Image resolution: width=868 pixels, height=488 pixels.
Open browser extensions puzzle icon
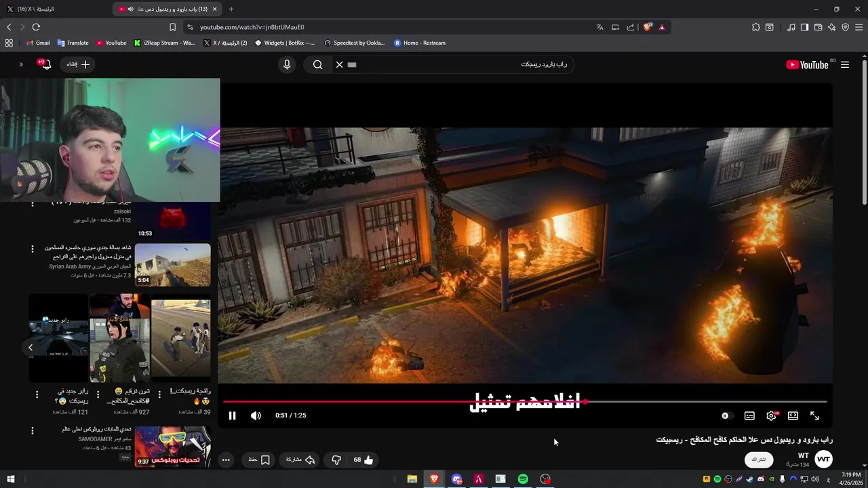point(755,27)
